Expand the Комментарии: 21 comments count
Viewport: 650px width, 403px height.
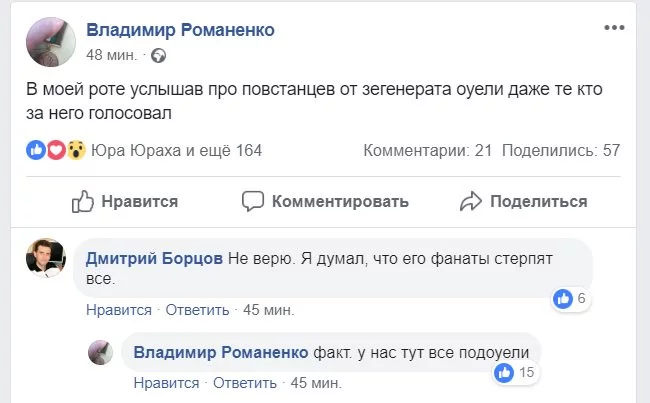pos(428,150)
